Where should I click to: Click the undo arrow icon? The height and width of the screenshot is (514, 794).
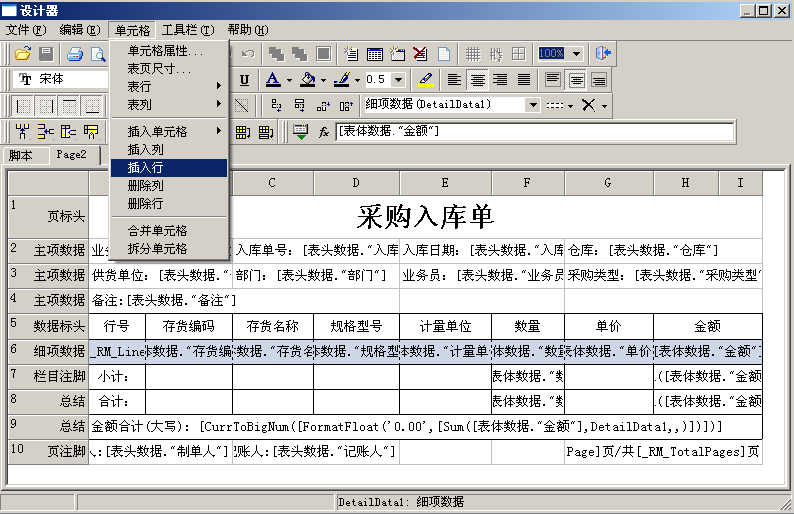point(248,54)
